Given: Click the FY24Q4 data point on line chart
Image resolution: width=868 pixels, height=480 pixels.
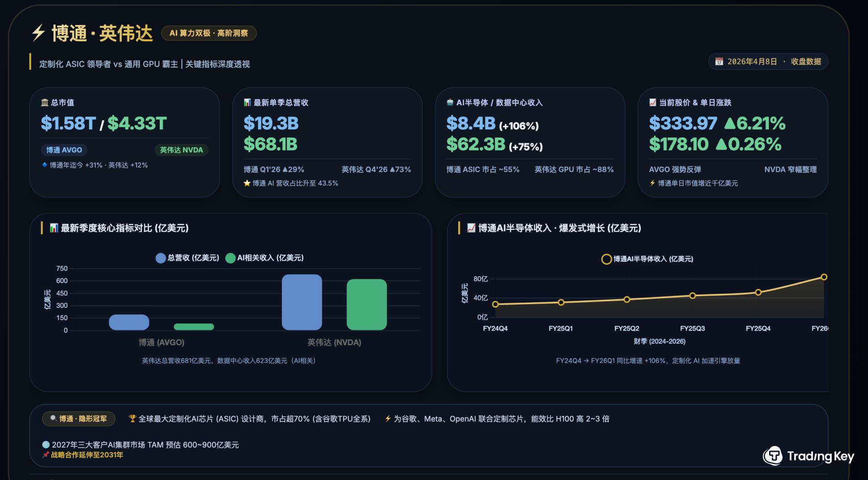Looking at the screenshot, I should 495,304.
